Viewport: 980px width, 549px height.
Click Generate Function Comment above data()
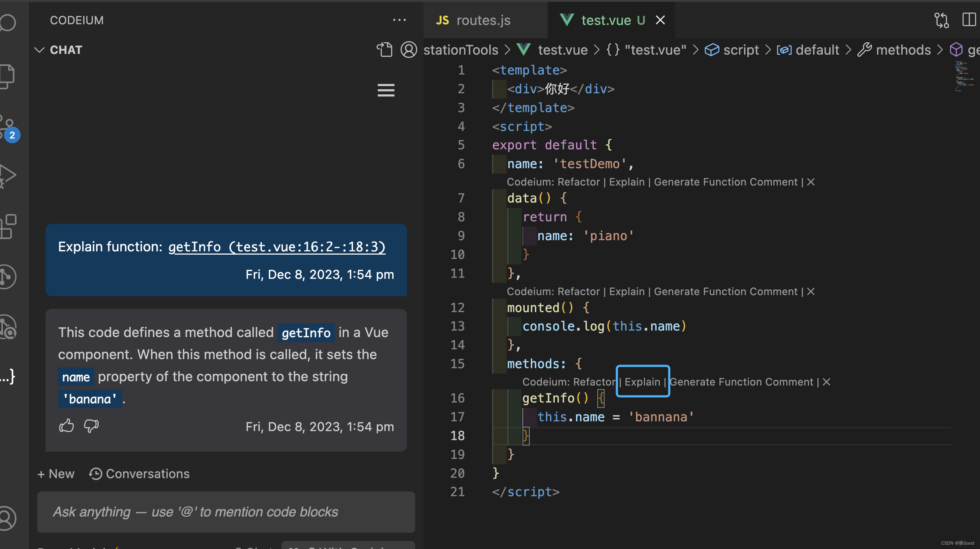[726, 182]
